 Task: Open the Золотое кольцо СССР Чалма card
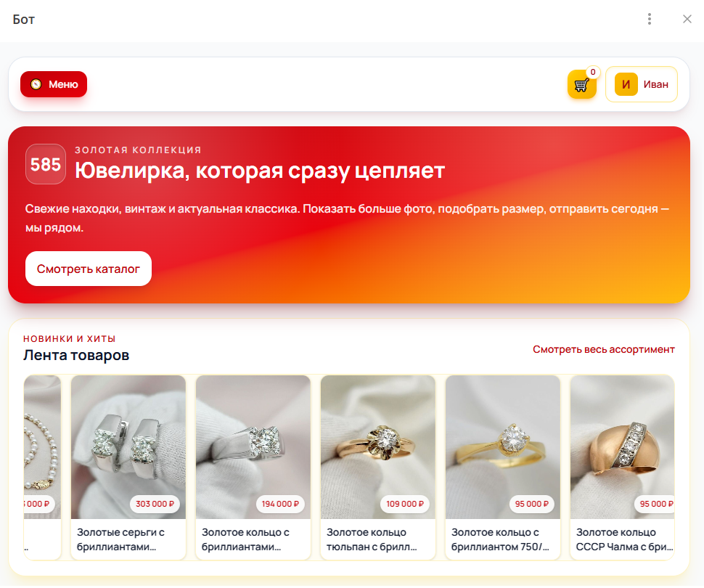[622, 467]
